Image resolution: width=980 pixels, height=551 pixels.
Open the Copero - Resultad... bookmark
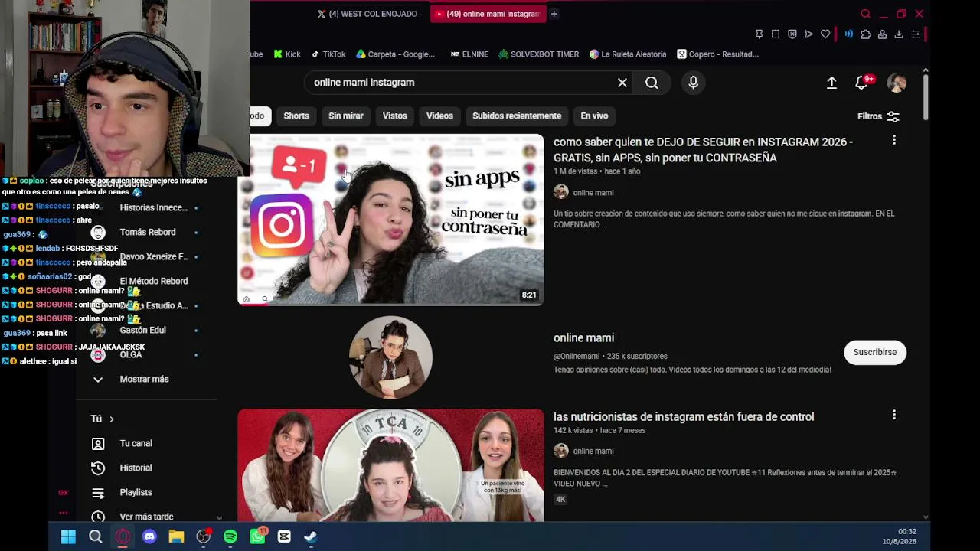[717, 54]
